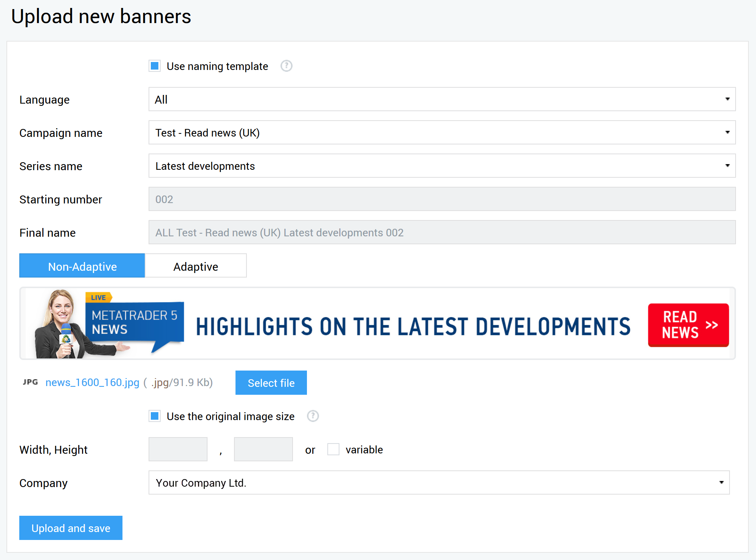Toggle the variable width checkbox
756x560 pixels.
pos(333,448)
